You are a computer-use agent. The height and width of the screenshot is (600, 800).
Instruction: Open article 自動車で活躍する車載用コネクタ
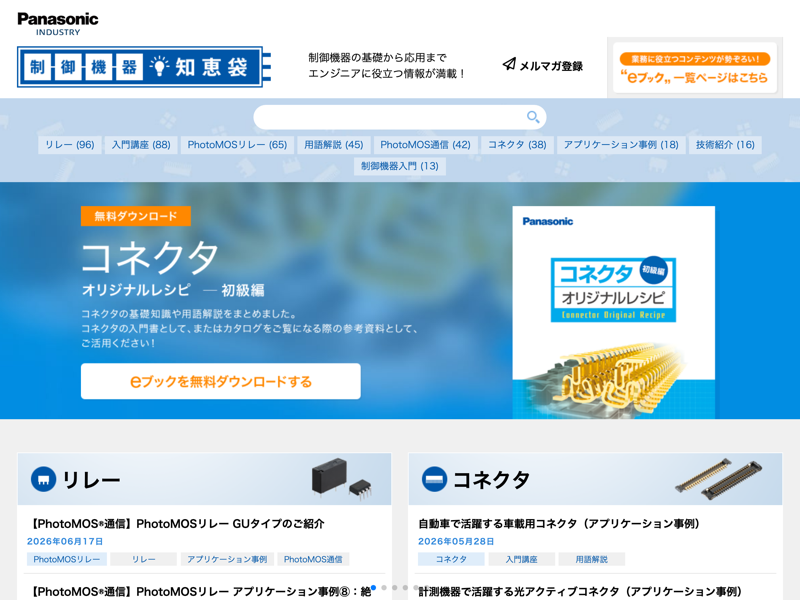pos(559,524)
